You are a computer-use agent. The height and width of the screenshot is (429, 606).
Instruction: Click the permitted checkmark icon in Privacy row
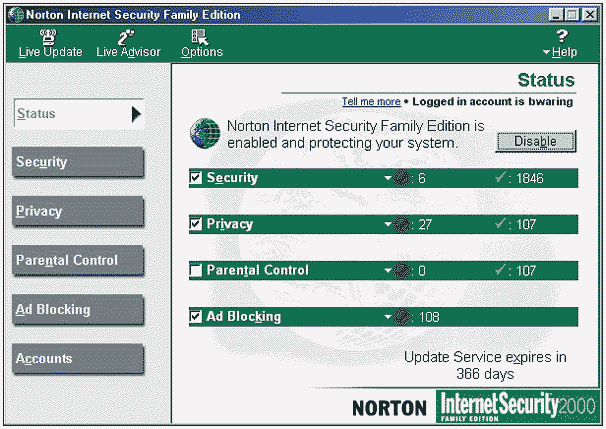500,223
